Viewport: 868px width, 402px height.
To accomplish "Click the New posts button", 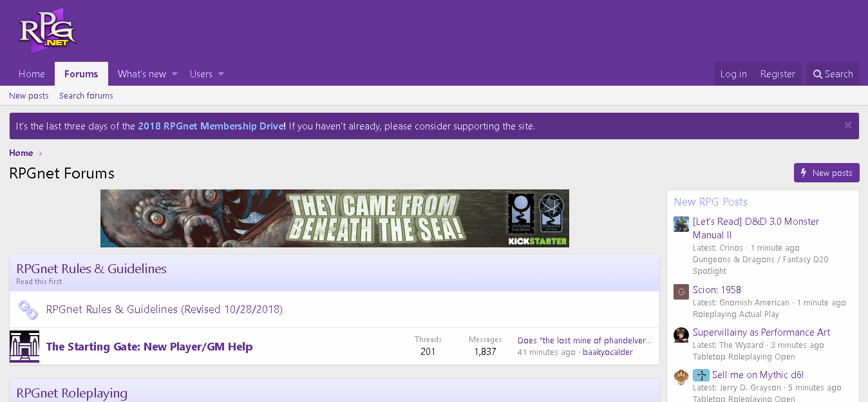I will [x=826, y=173].
